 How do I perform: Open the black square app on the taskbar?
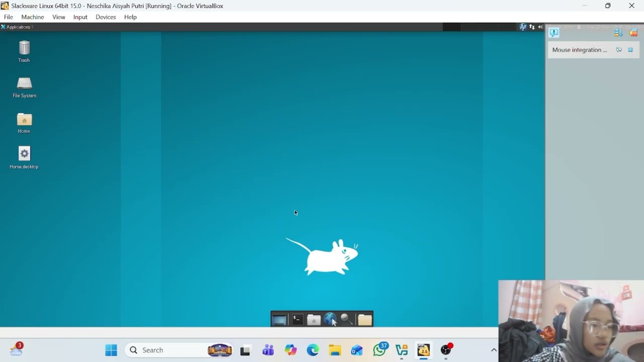click(245, 350)
